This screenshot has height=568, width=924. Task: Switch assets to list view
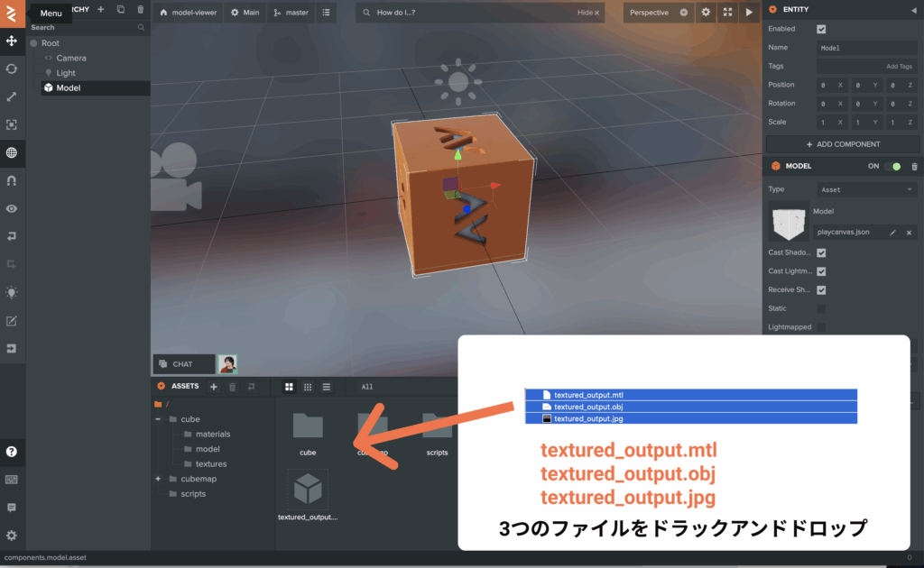click(x=327, y=387)
